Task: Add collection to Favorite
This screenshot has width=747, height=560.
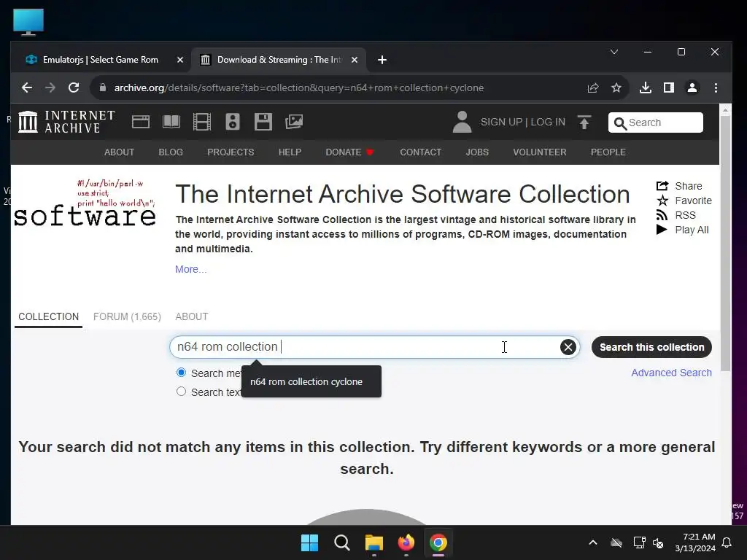Action: (x=684, y=201)
